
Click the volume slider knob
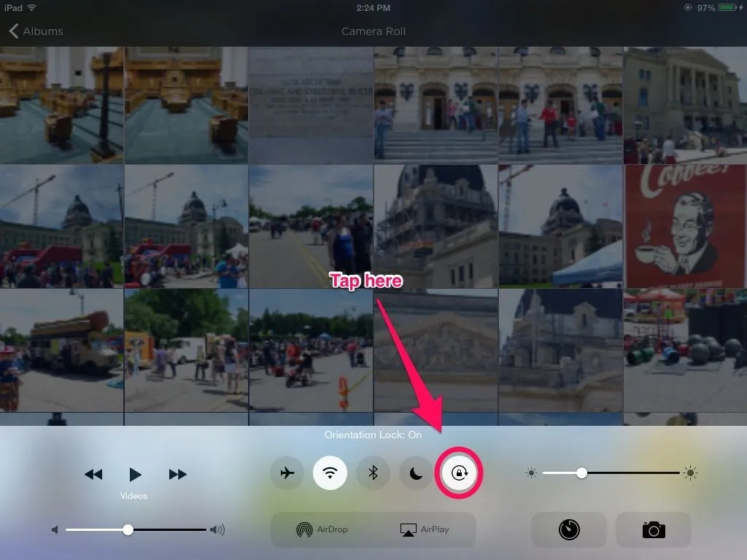[x=128, y=530]
